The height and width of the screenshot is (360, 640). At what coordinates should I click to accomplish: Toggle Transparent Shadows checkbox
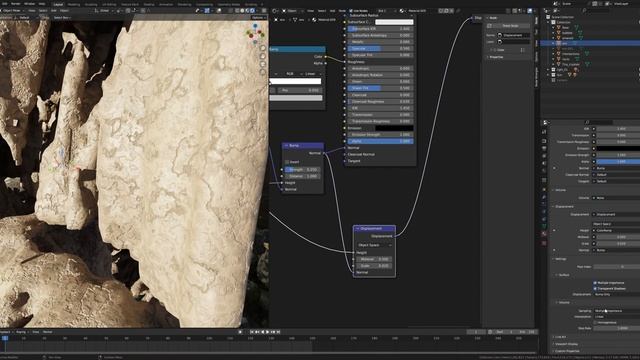pos(595,288)
